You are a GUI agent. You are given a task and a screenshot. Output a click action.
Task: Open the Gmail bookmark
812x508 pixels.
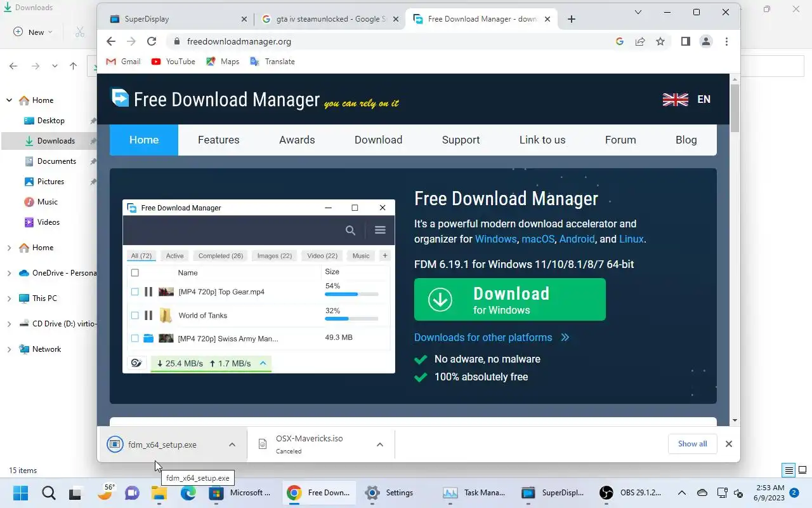click(x=123, y=62)
